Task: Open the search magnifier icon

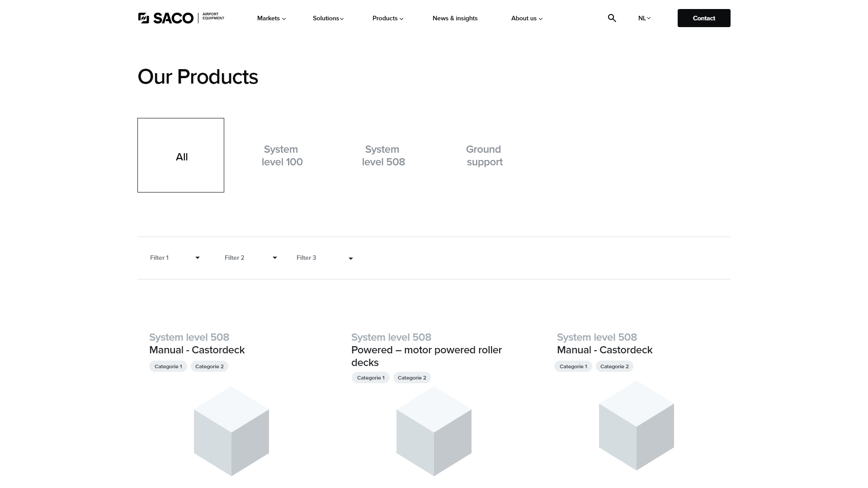Action: coord(612,18)
